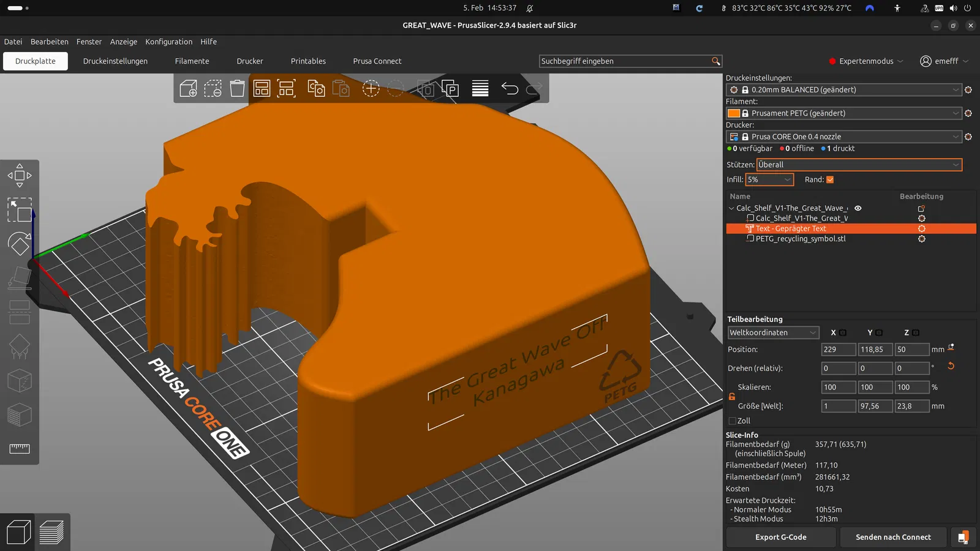Switch to the Filamente tab
The image size is (980, 551).
point(192,61)
